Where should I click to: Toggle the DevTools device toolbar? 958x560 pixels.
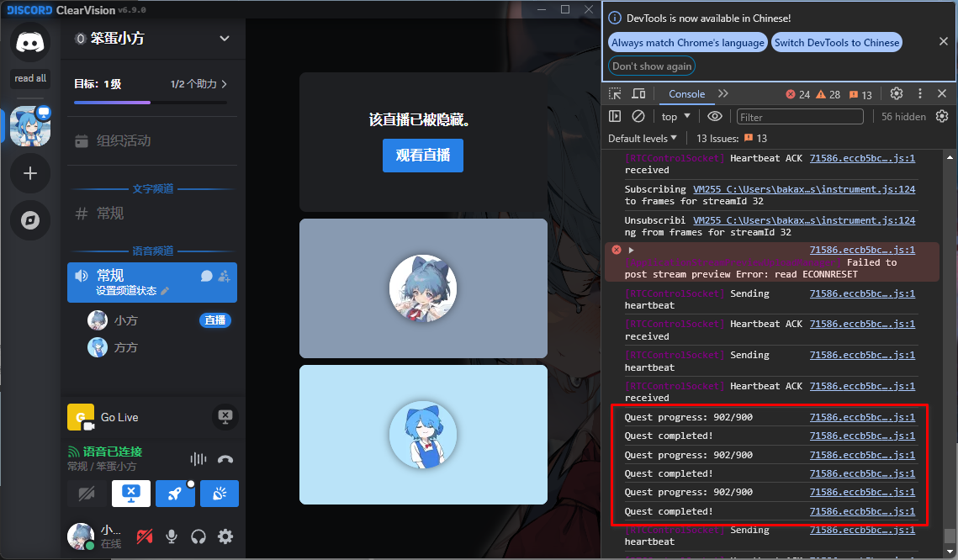click(x=638, y=94)
